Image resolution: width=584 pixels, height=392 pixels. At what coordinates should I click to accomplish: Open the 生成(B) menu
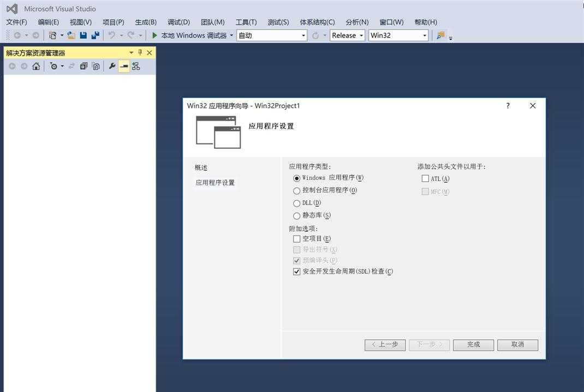click(146, 22)
